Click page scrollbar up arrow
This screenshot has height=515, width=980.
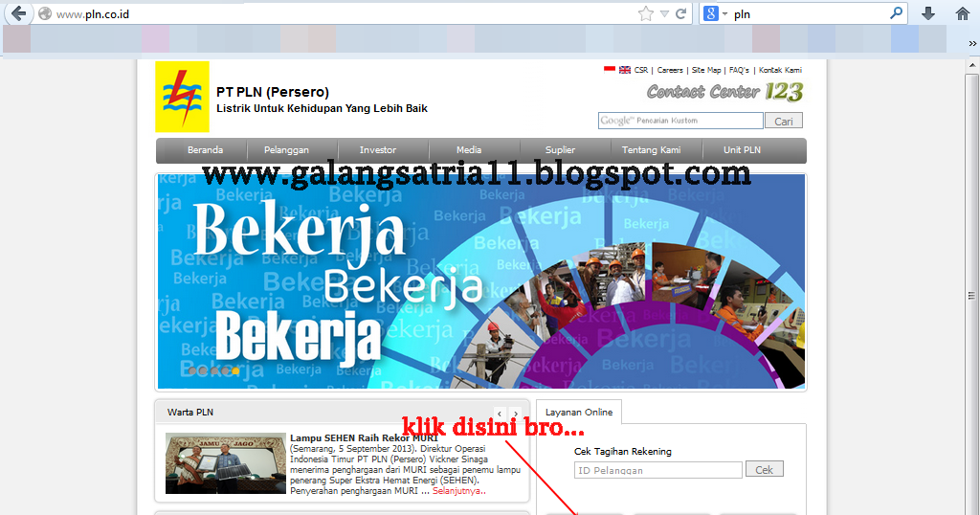tap(972, 65)
